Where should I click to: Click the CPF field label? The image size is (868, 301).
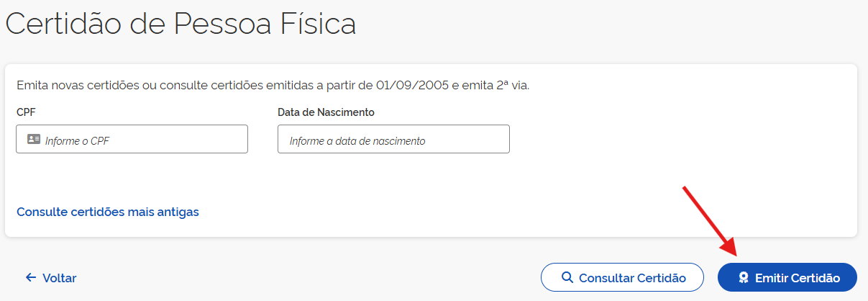[x=26, y=112]
